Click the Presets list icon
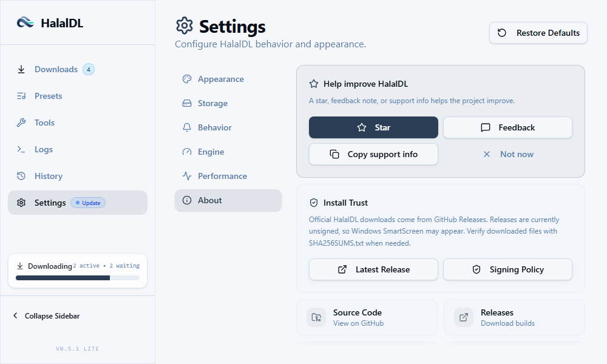The width and height of the screenshot is (607, 364). [21, 96]
